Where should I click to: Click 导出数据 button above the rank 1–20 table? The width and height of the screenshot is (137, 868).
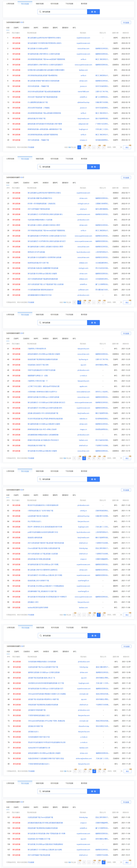click(x=126, y=23)
